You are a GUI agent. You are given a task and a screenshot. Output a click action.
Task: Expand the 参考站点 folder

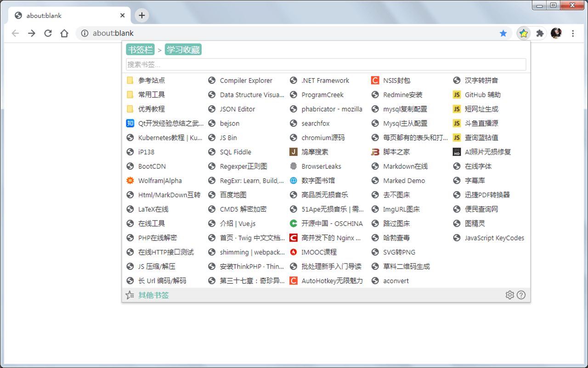pyautogui.click(x=151, y=80)
